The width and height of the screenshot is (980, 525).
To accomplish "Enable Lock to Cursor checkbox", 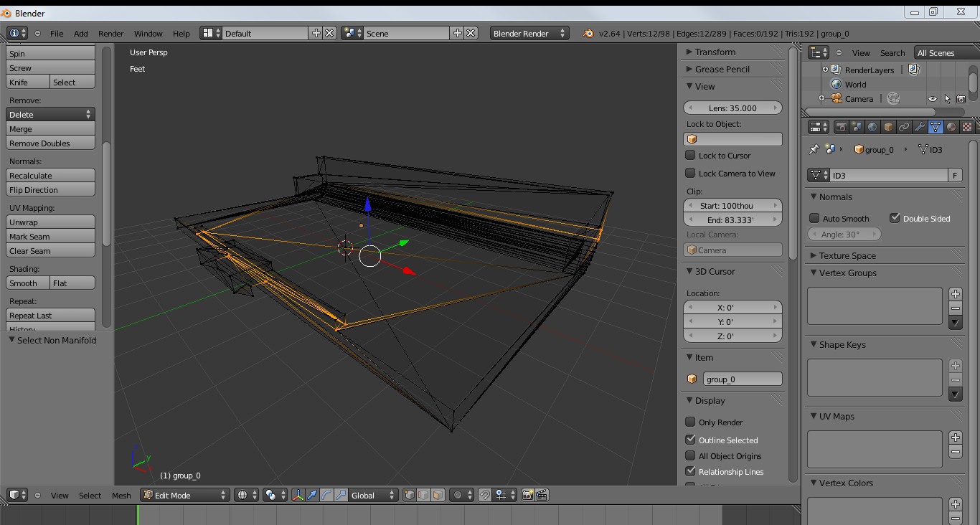I will 690,155.
